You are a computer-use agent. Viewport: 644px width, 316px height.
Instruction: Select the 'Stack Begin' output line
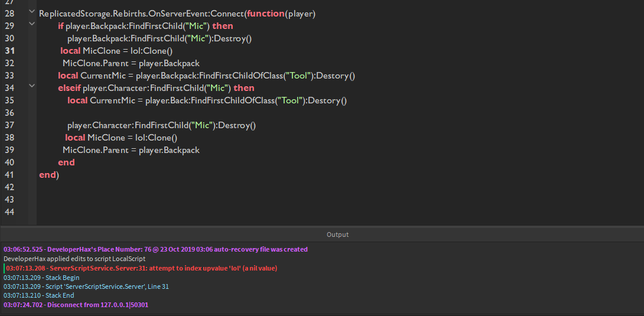41,278
